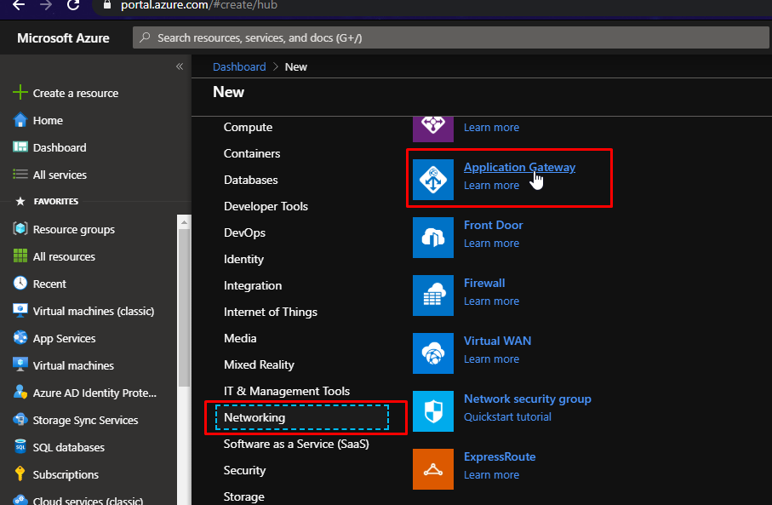Screen dimensions: 772x505
Task: Select the IT & Management Tools category
Action: (x=287, y=391)
